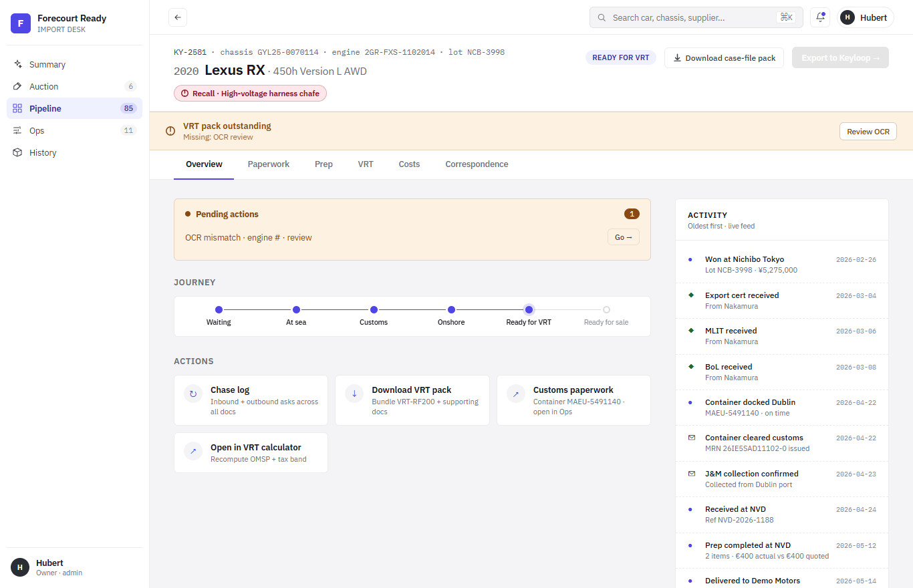Click Export to Keyloop button
The height and width of the screenshot is (588, 913).
pyautogui.click(x=840, y=57)
